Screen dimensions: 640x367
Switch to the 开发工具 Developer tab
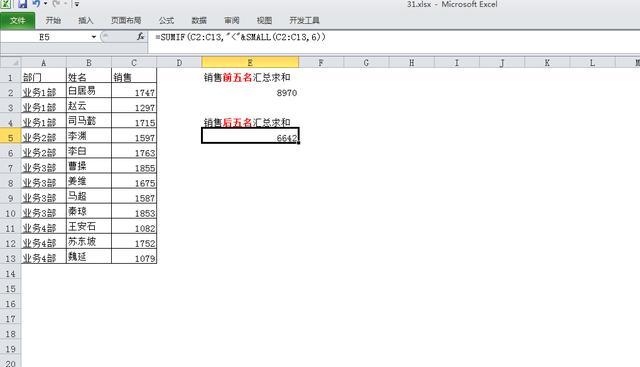pos(304,20)
